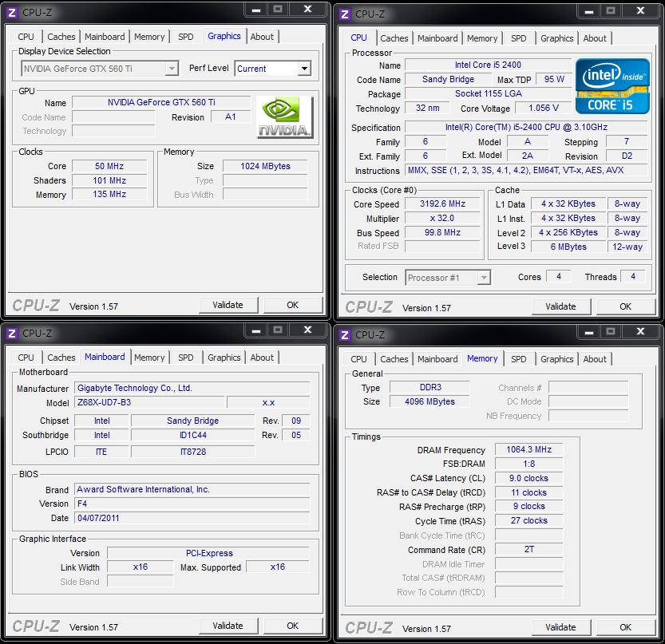This screenshot has width=665, height=644.
Task: Select CPU tab in Mainboard window
Action: (x=26, y=358)
